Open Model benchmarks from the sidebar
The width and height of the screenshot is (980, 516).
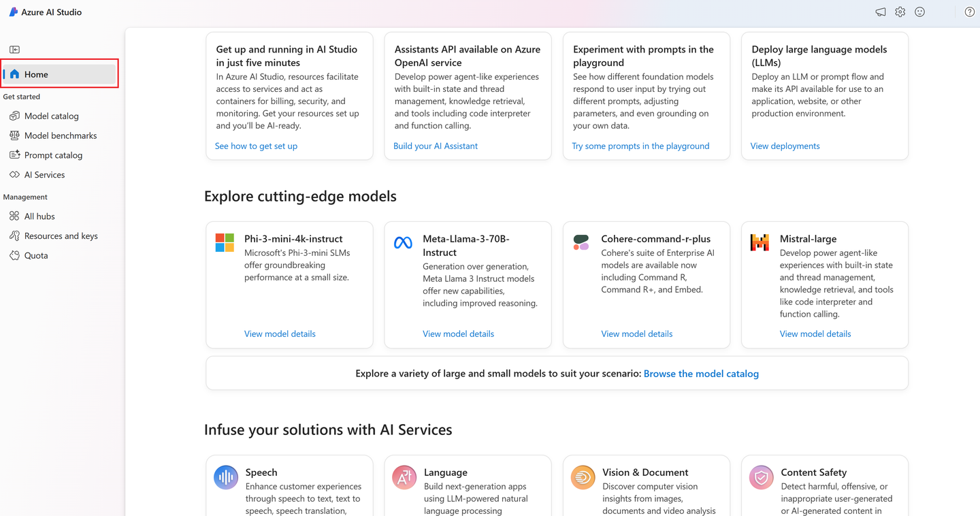pyautogui.click(x=59, y=135)
